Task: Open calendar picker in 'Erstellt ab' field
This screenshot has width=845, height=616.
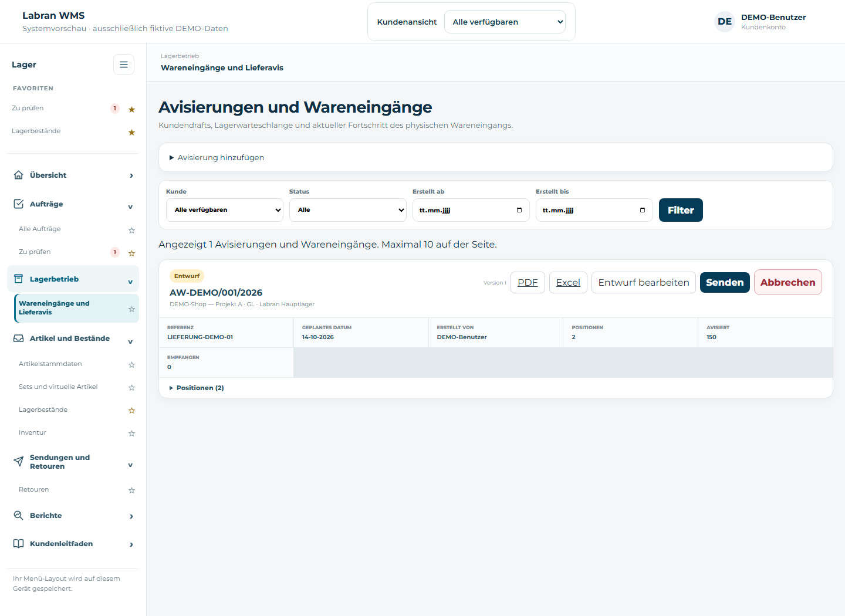Action: point(519,210)
